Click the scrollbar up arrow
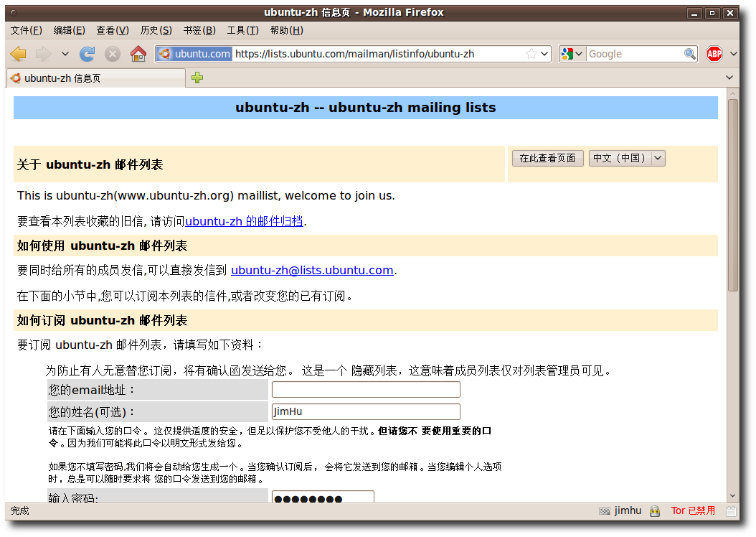Viewport: 756px width, 537px height. (x=733, y=94)
